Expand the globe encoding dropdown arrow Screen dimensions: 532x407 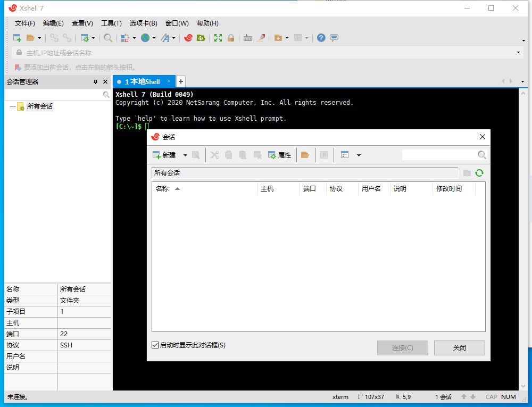pyautogui.click(x=154, y=38)
